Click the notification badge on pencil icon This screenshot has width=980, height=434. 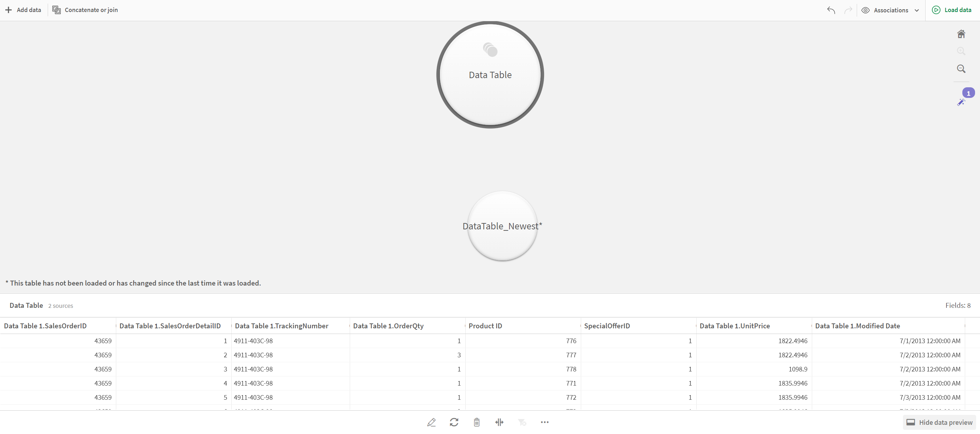969,93
